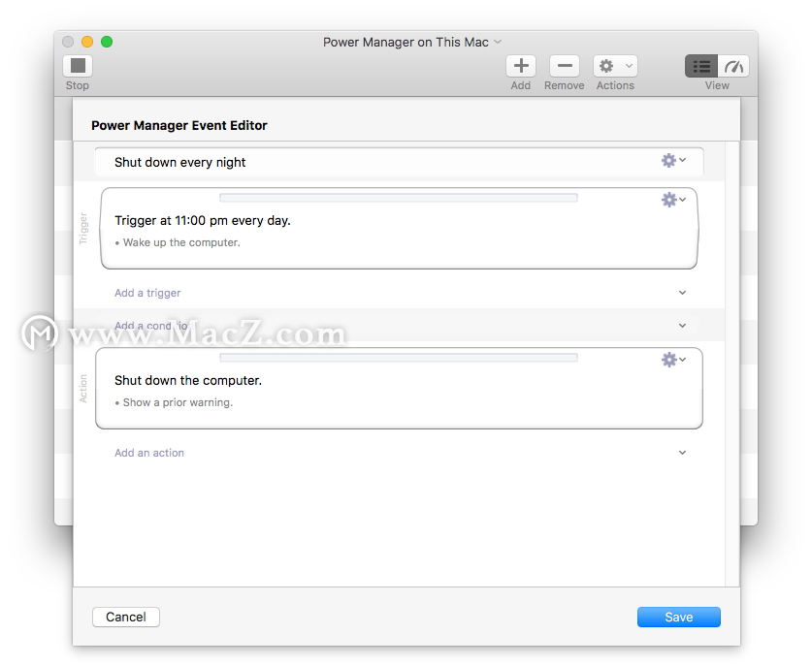Image resolution: width=812 pixels, height=666 pixels.
Task: Select 'Shut down the computer.' action text
Action: (188, 381)
